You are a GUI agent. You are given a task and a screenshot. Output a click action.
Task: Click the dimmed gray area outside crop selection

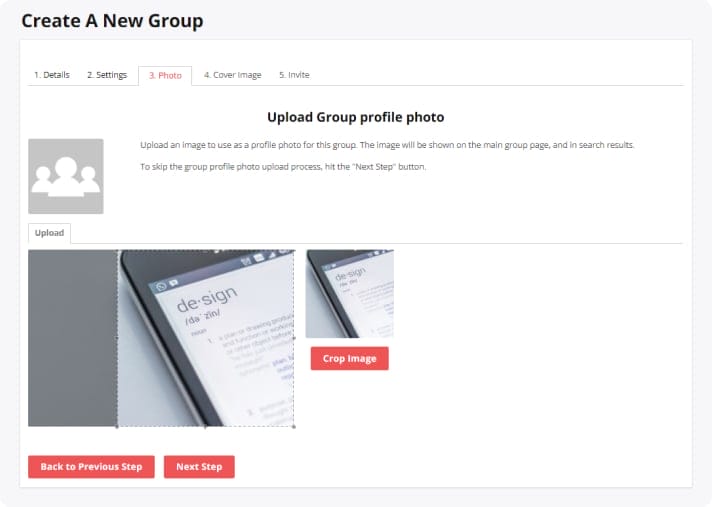click(73, 338)
